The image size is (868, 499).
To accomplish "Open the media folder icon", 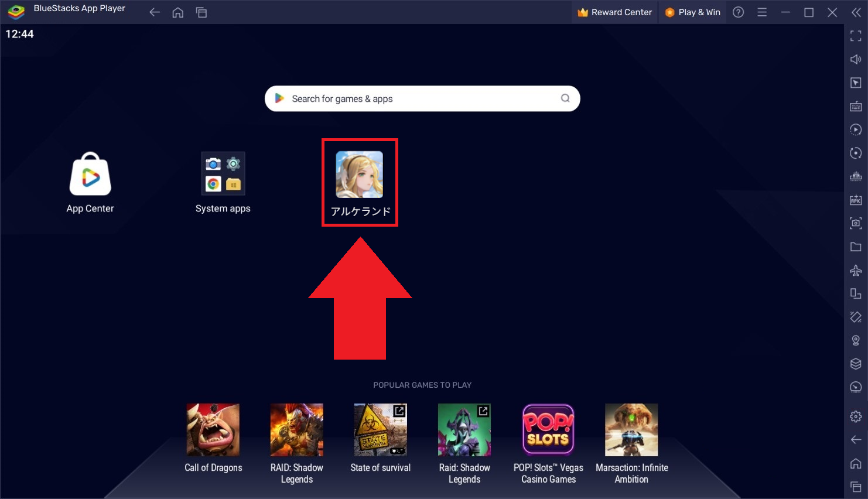I will coord(856,247).
